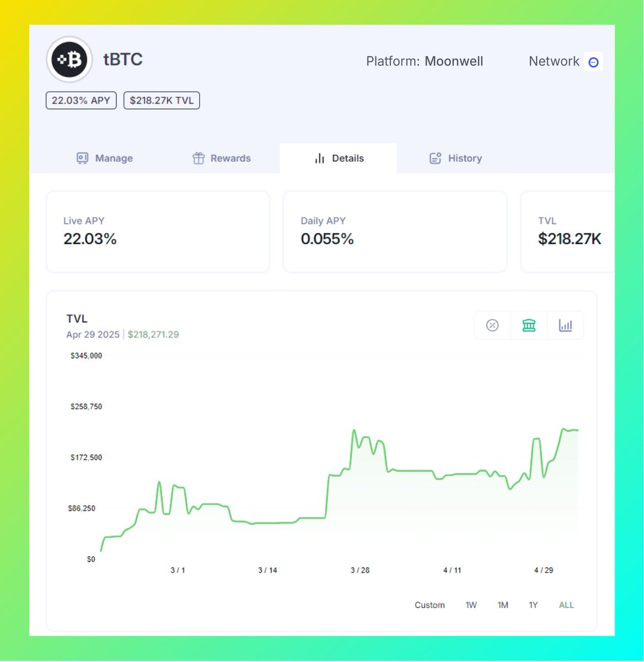Enable the 1W chart timeframe

point(471,605)
